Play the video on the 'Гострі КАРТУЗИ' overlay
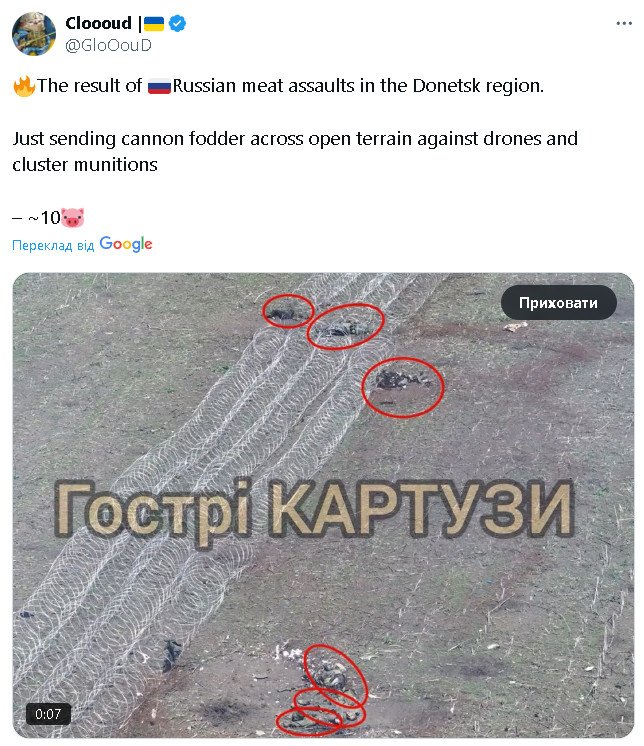The image size is (644, 746). 314,510
